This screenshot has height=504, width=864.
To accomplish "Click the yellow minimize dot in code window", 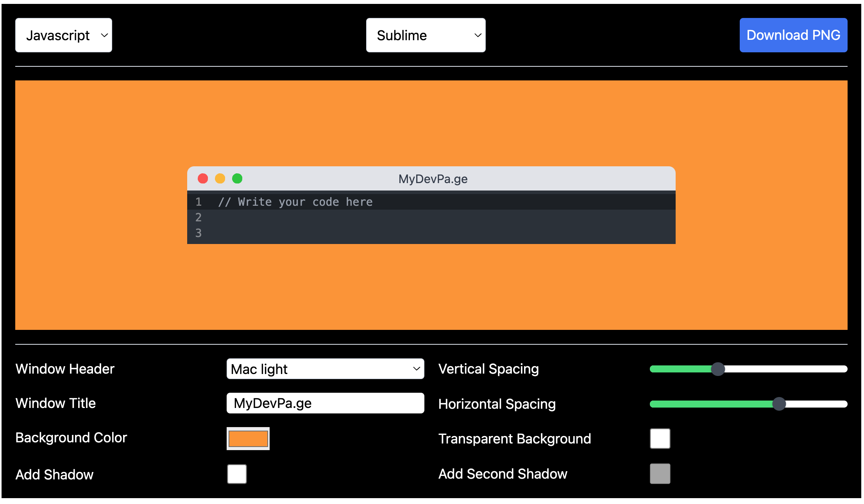I will 220,178.
